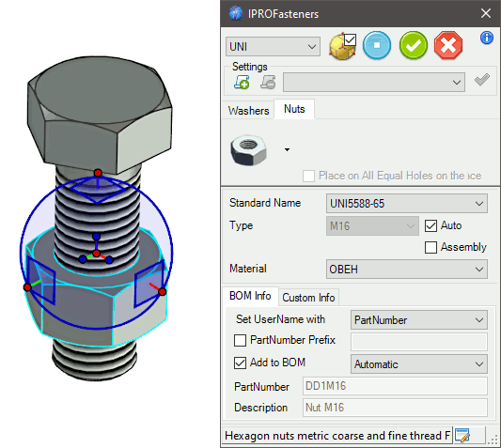Click the hex bolt head in 3D view
The image size is (501, 448).
click(99, 115)
